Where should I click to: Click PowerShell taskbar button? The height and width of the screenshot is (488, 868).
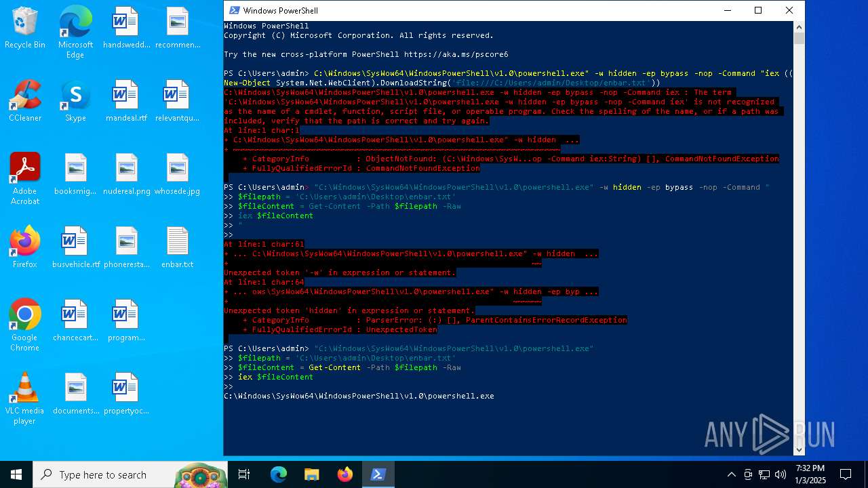point(378,474)
